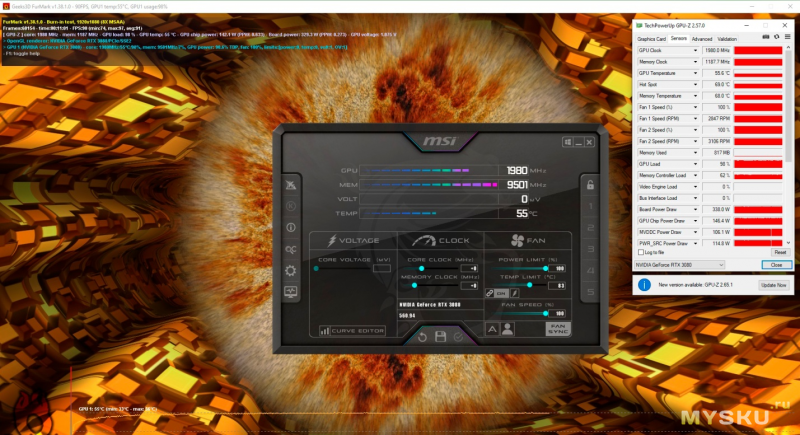Open Board Power Draw sensor dropdown

tap(695, 210)
